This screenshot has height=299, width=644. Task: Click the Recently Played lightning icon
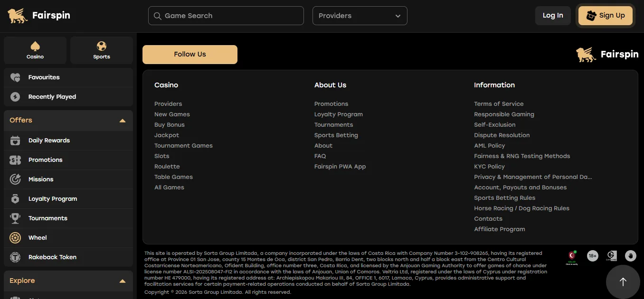tap(15, 97)
